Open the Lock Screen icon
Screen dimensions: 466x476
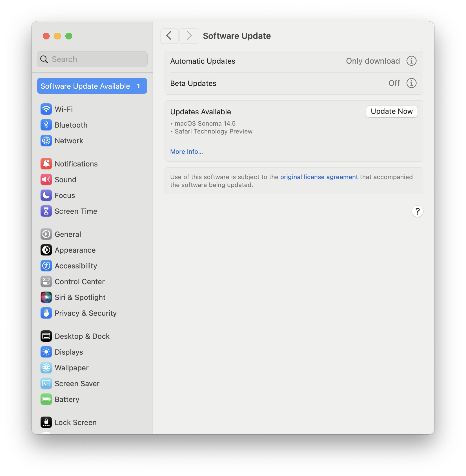click(46, 422)
